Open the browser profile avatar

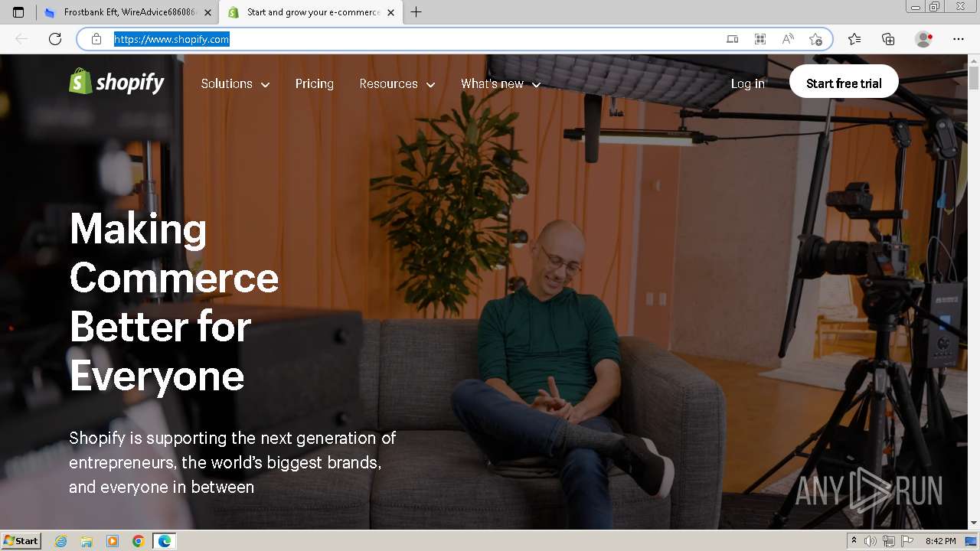pos(923,39)
